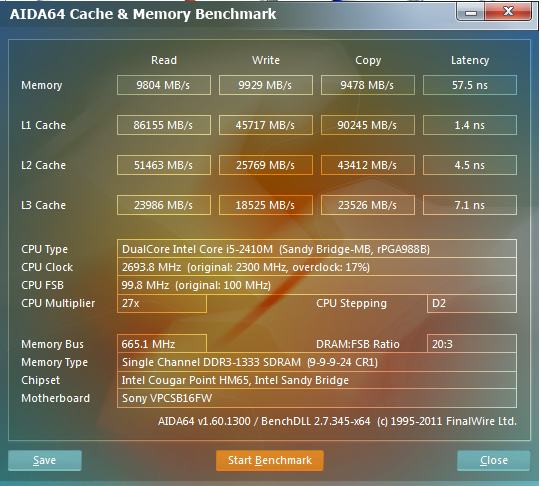The height and width of the screenshot is (486, 541).
Task: Click the CPU Type label
Action: (45, 249)
